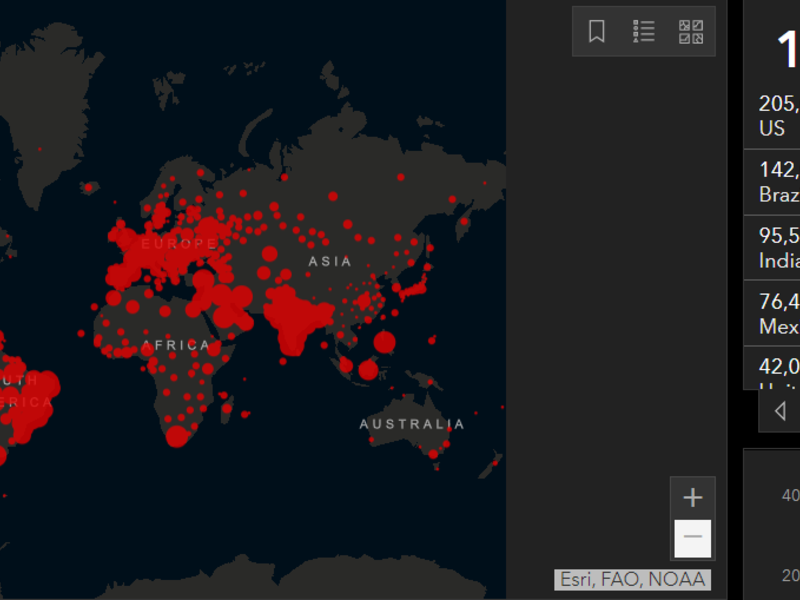This screenshot has width=800, height=600.
Task: Click the left arrow below the country list
Action: (780, 411)
